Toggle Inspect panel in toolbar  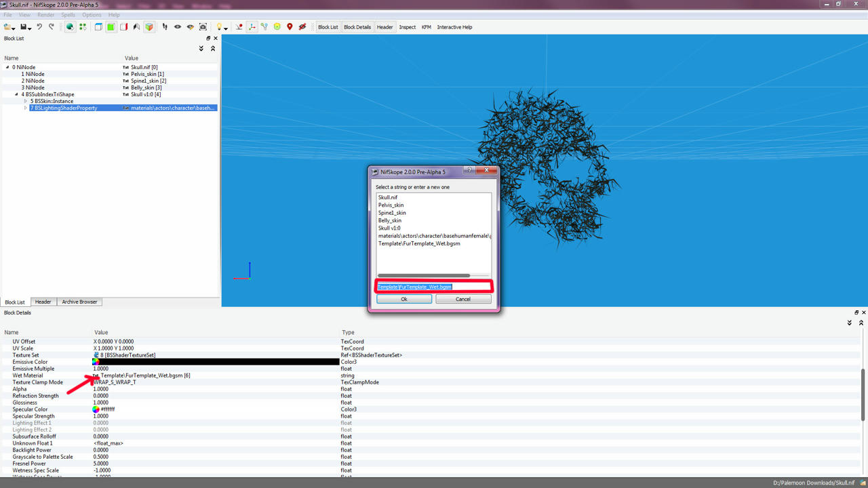[408, 27]
